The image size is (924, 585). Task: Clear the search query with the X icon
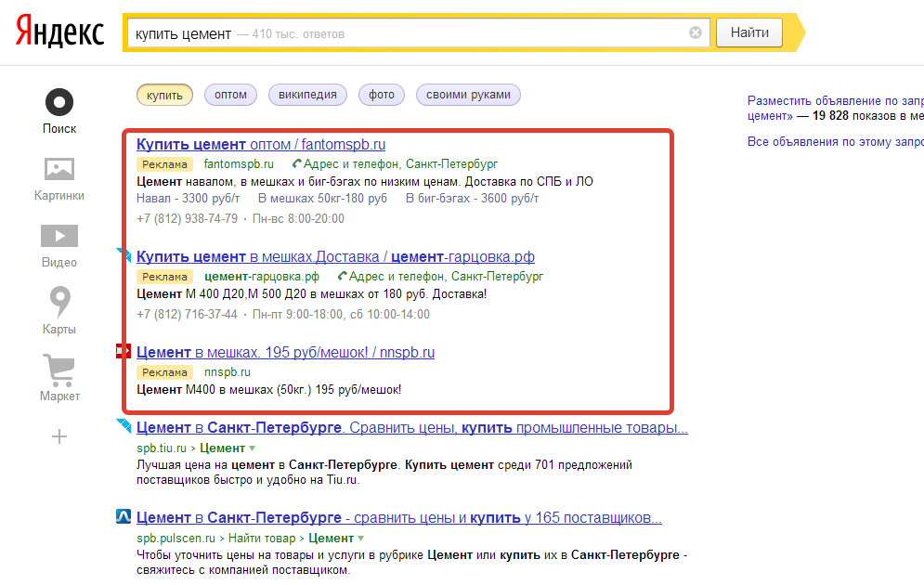[x=696, y=32]
